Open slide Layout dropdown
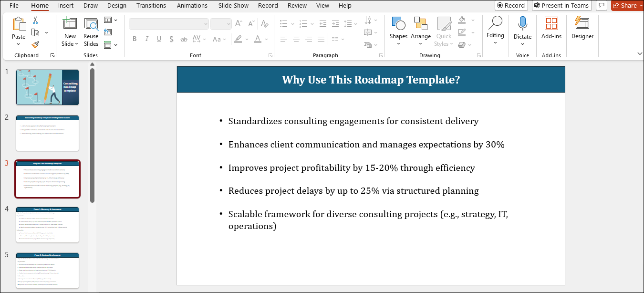The width and height of the screenshot is (644, 293). pos(111,20)
